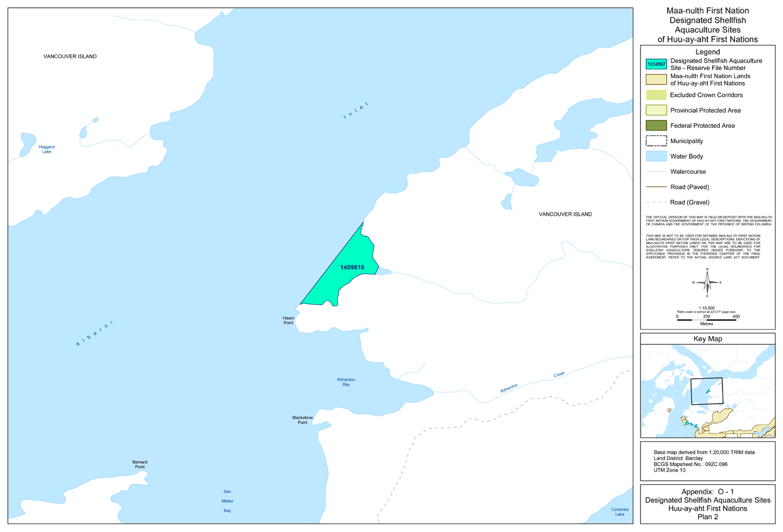This screenshot has height=532, width=783.
Task: Click the Bernard Point label
Action: 140,464
